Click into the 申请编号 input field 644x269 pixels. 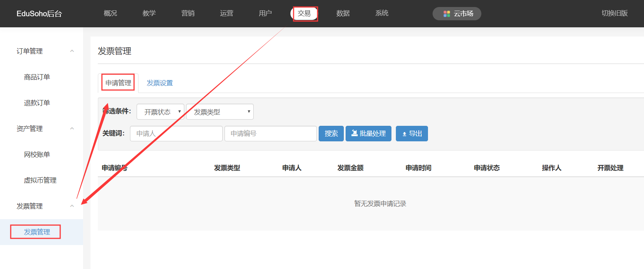tap(270, 134)
